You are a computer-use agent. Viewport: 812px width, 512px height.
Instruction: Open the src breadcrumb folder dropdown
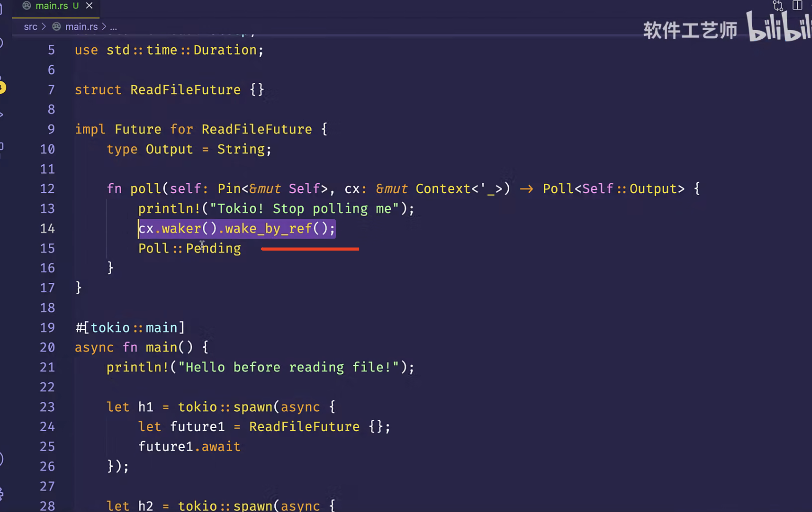tap(30, 27)
